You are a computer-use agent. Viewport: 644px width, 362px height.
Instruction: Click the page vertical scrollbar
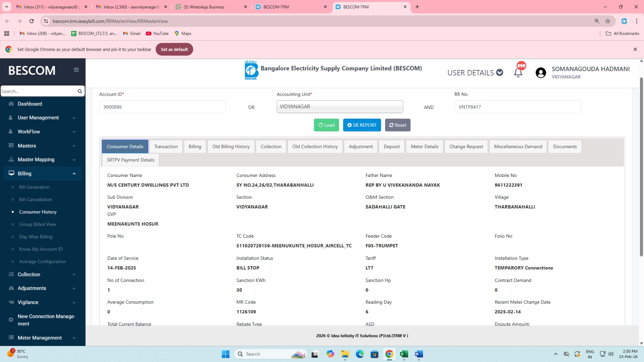(x=642, y=167)
